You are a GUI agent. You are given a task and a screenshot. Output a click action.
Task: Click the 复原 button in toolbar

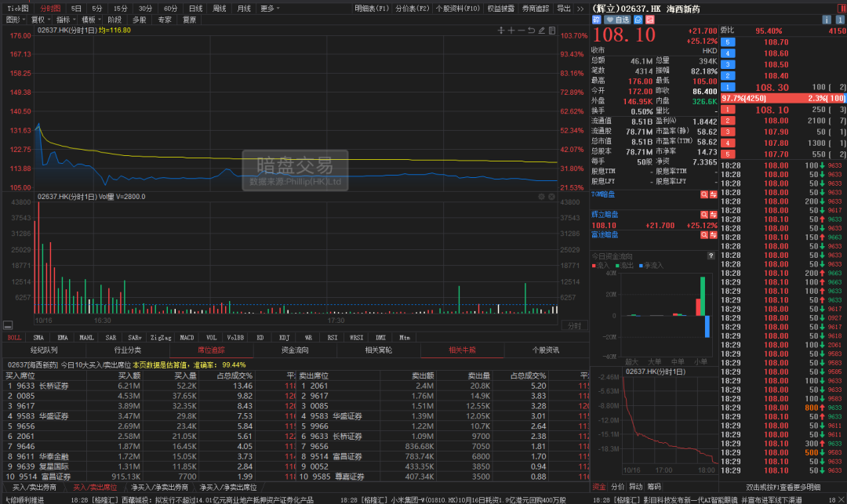tap(189, 20)
